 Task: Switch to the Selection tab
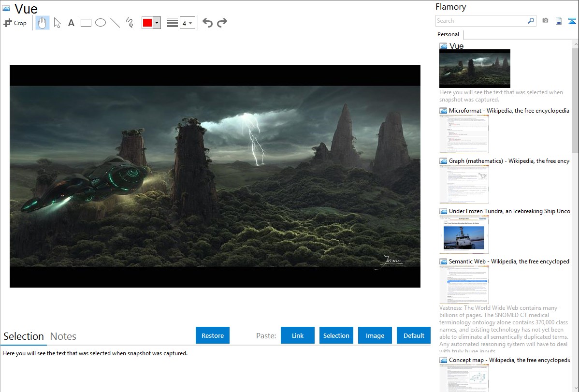point(24,336)
